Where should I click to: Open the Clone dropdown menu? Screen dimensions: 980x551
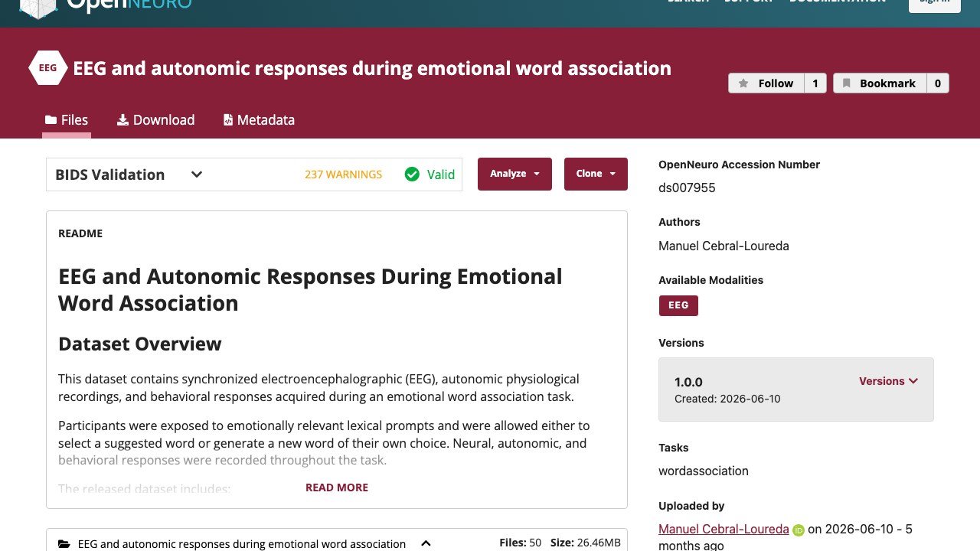tap(596, 174)
